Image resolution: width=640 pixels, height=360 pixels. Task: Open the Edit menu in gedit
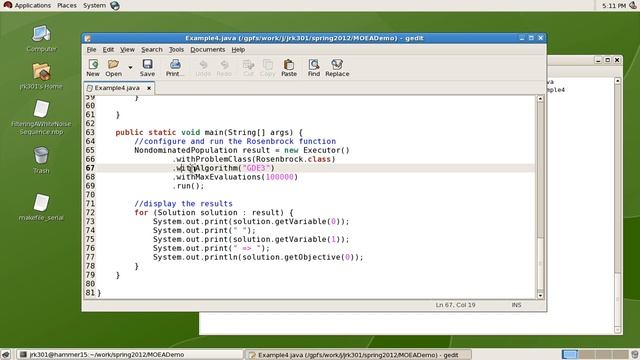(x=108, y=49)
